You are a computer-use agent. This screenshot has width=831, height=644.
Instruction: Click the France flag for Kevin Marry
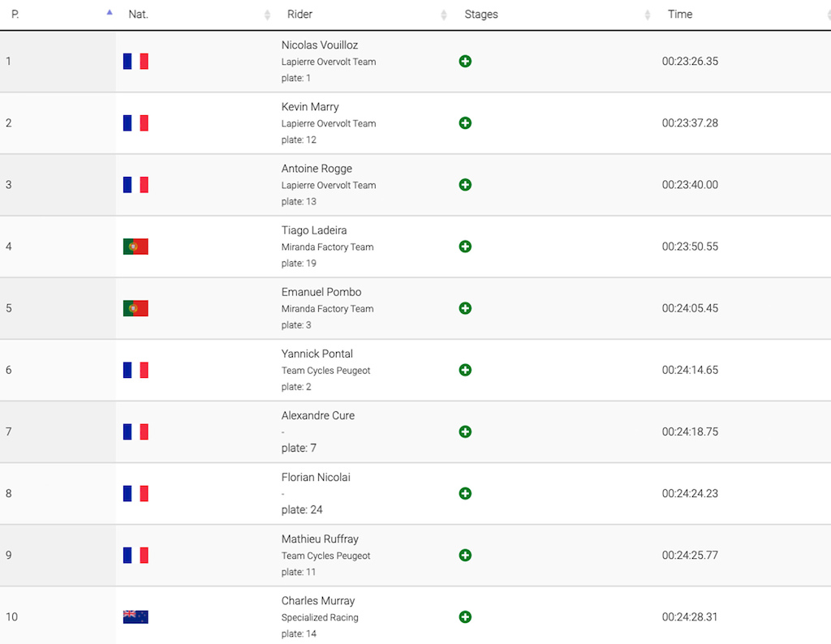[136, 122]
